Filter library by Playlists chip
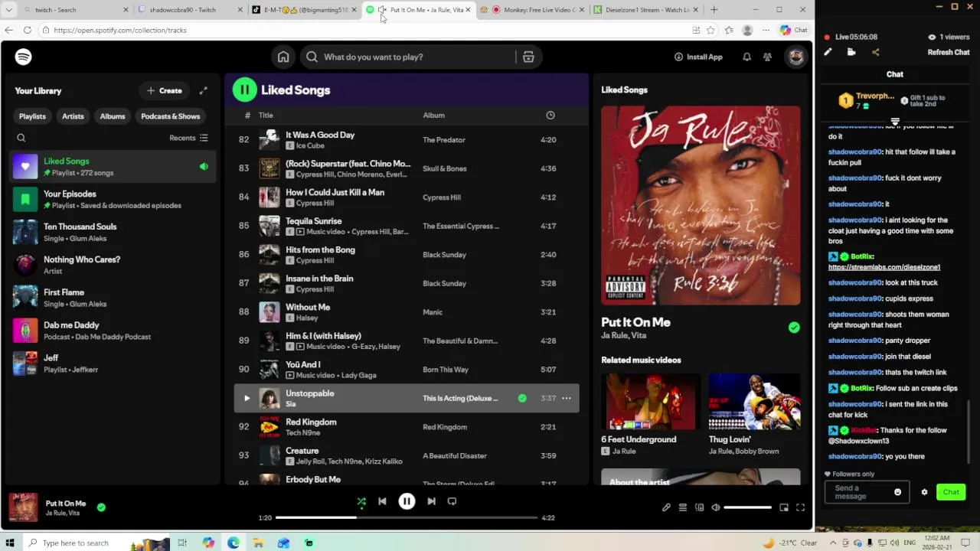 (x=32, y=116)
